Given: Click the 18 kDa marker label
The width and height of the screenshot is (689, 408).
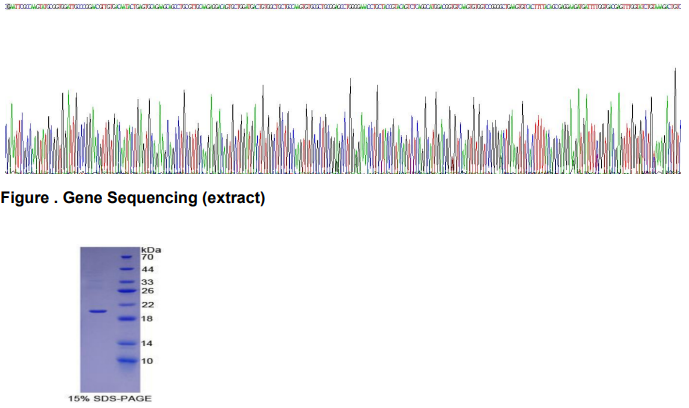Looking at the screenshot, I should click(x=147, y=318).
